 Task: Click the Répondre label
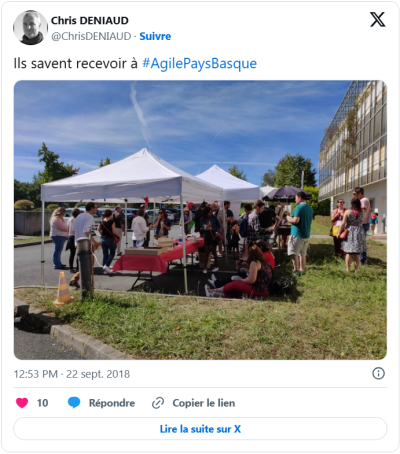[112, 403]
